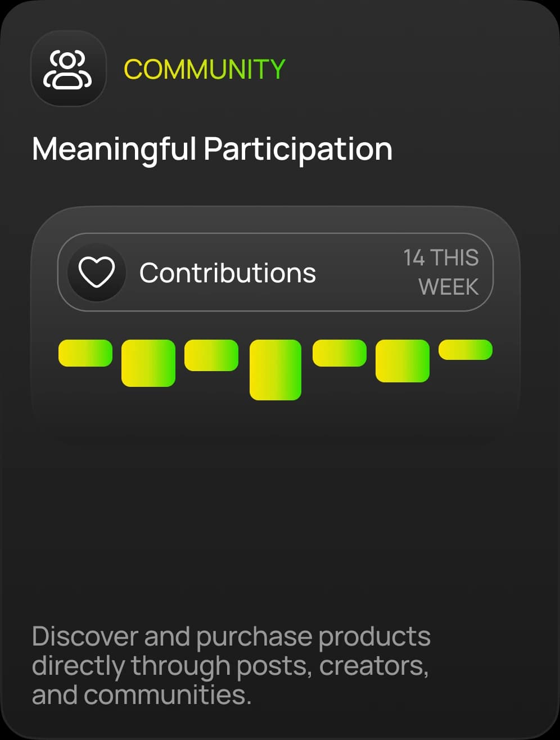Click the 14 THIS WEEK counter
Image resolution: width=560 pixels, height=740 pixels.
[441, 272]
